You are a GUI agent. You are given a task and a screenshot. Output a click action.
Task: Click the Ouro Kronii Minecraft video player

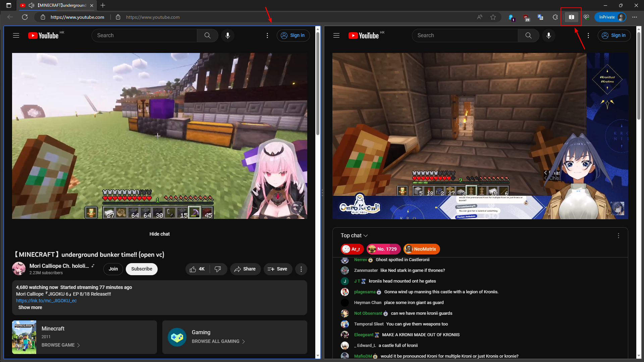tap(480, 136)
